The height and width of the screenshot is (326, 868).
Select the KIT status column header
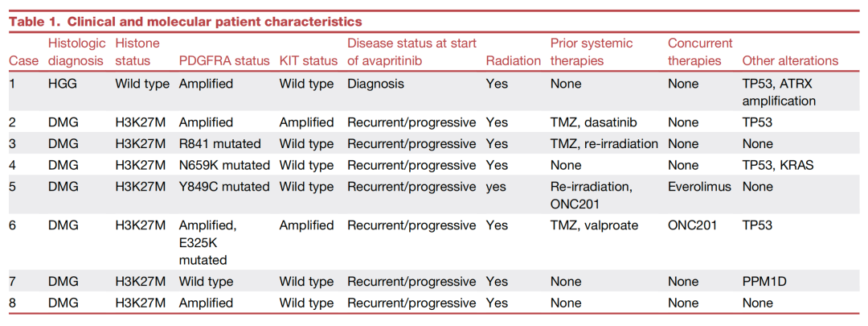point(308,60)
